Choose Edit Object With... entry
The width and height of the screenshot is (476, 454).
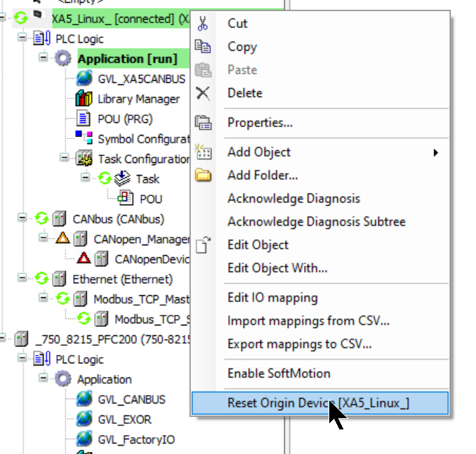point(320,268)
